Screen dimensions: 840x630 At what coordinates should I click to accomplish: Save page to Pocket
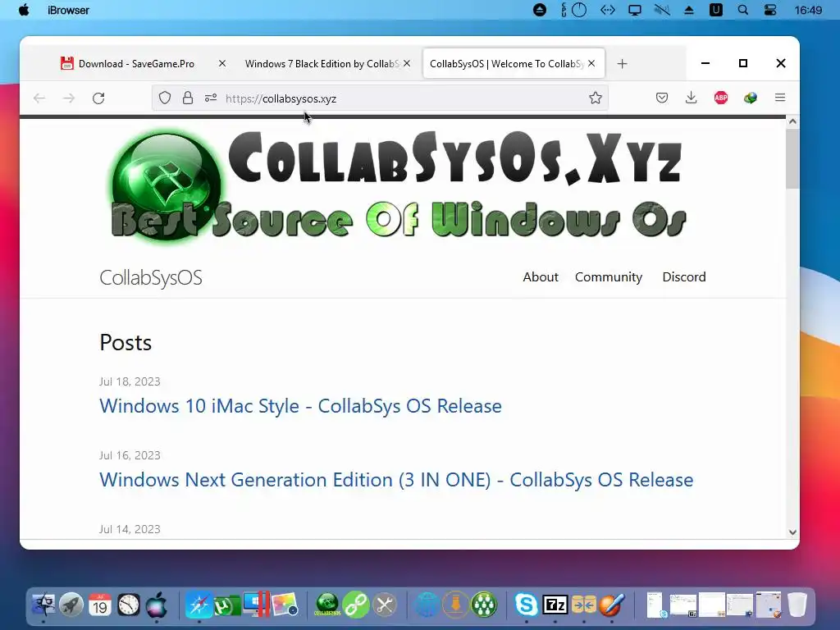[662, 98]
